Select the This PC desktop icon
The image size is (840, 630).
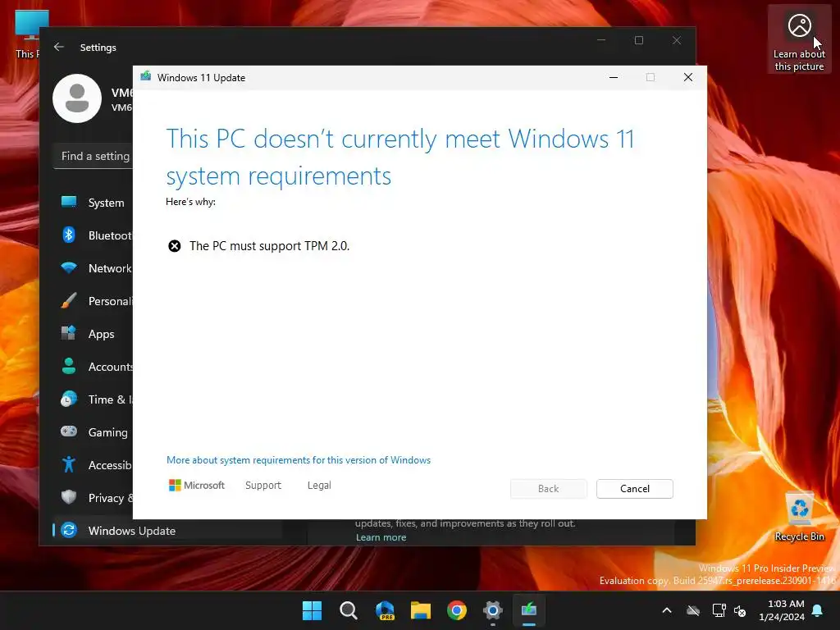click(27, 33)
